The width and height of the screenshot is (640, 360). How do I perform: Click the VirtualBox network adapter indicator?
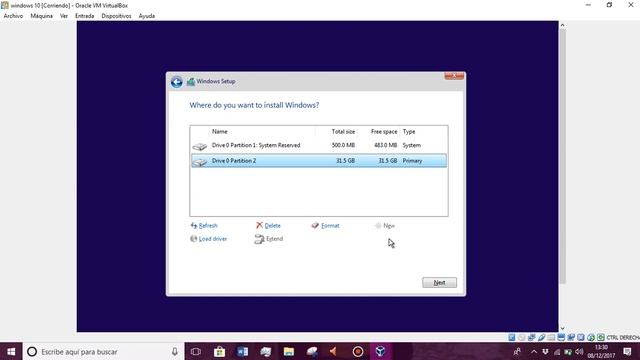pos(531,338)
